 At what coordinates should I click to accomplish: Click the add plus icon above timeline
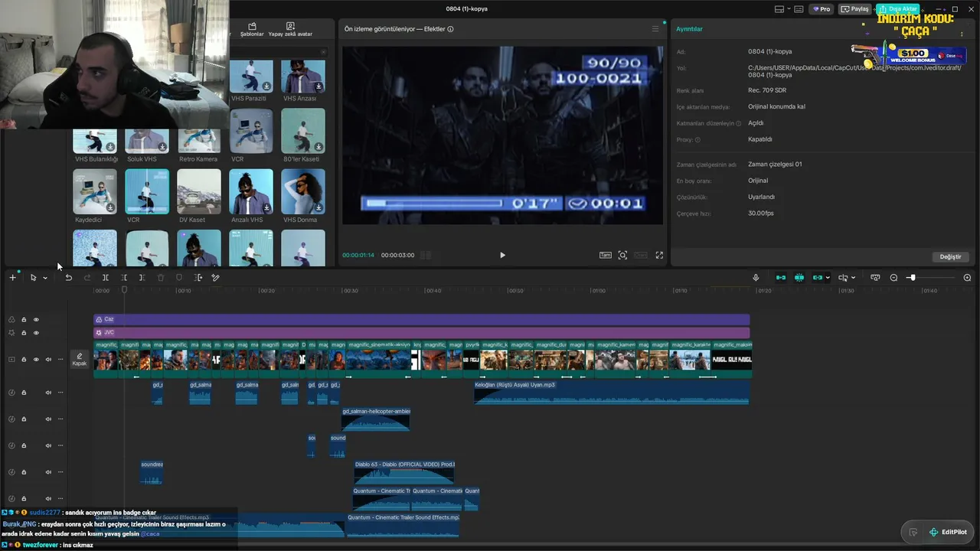[x=12, y=278]
